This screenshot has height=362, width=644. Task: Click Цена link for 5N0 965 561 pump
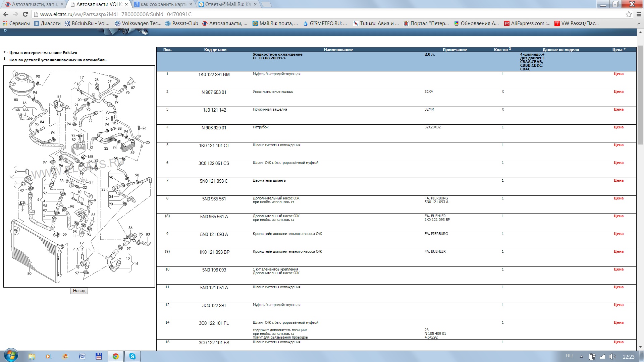pos(618,198)
